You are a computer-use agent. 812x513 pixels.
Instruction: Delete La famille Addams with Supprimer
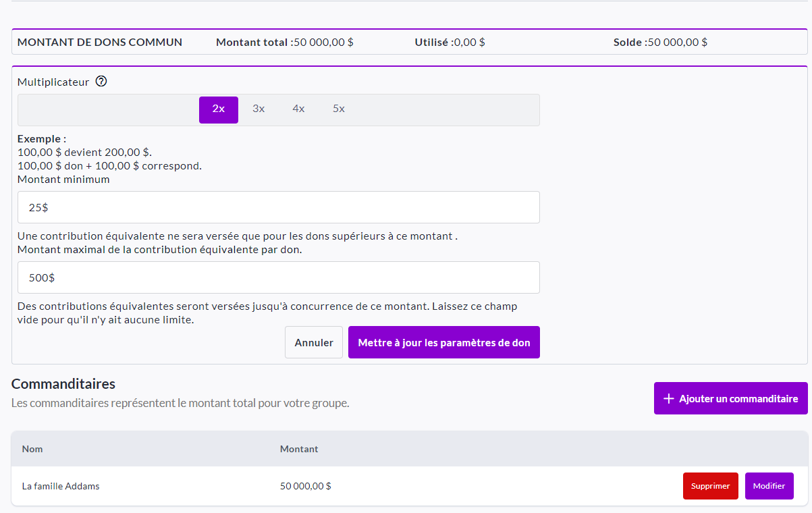(x=710, y=486)
